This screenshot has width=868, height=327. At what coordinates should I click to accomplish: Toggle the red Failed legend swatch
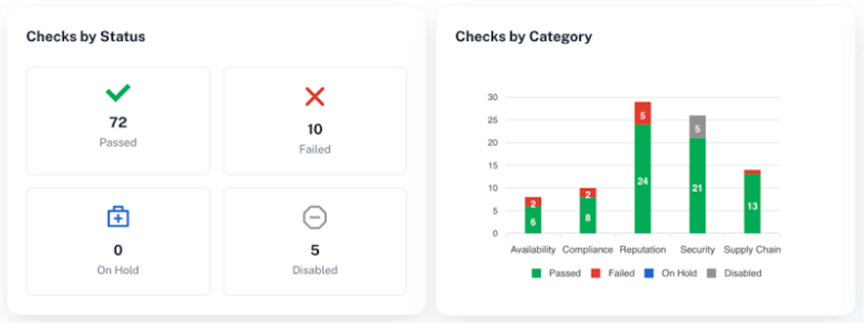click(596, 273)
